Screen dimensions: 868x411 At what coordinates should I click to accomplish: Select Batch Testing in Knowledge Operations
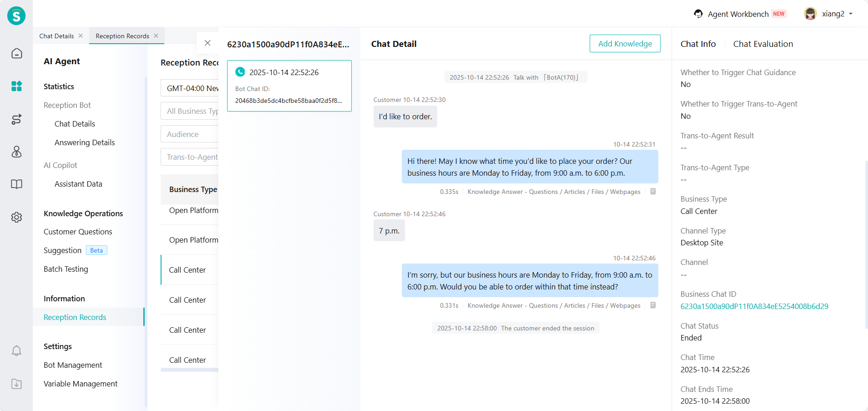pos(66,269)
